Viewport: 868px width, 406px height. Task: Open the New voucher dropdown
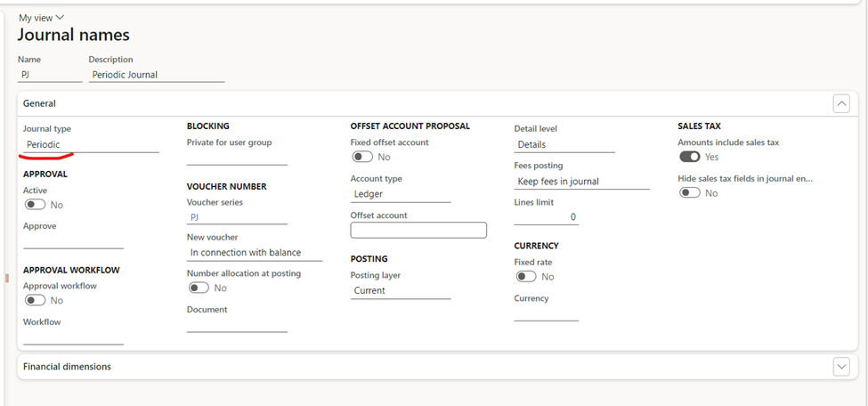(x=255, y=253)
